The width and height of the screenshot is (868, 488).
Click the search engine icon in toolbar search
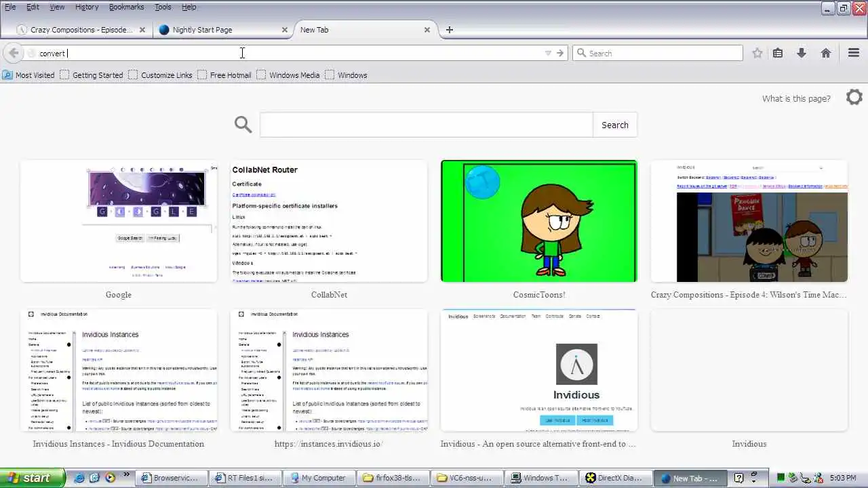[x=580, y=53]
